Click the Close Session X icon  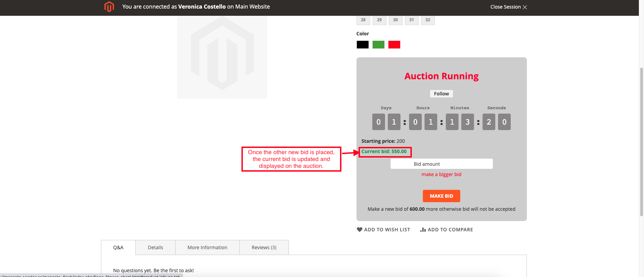click(x=524, y=7)
